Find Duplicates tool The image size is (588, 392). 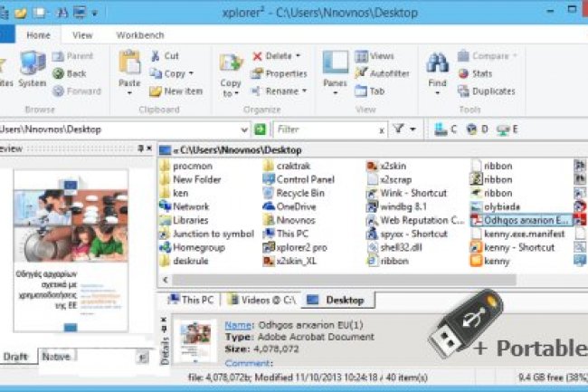(x=487, y=91)
